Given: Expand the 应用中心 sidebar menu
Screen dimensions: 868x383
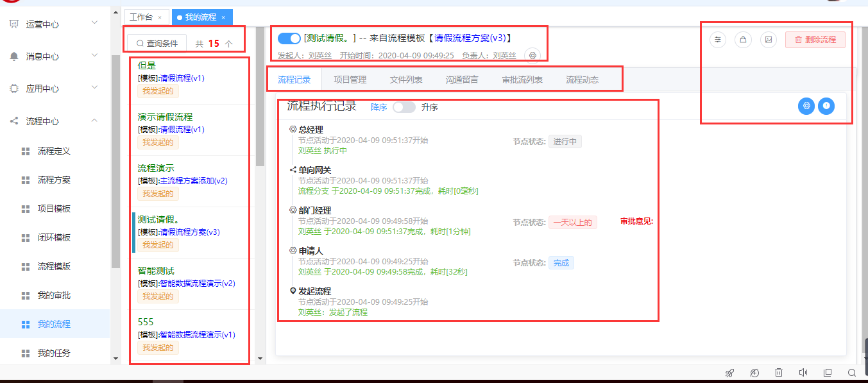Looking at the screenshot, I should pos(94,88).
